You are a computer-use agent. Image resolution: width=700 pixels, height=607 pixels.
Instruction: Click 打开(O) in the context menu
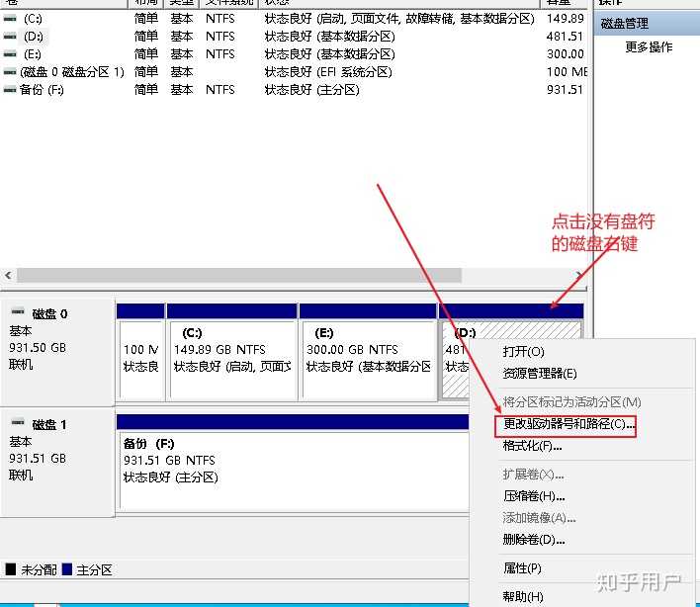[523, 352]
